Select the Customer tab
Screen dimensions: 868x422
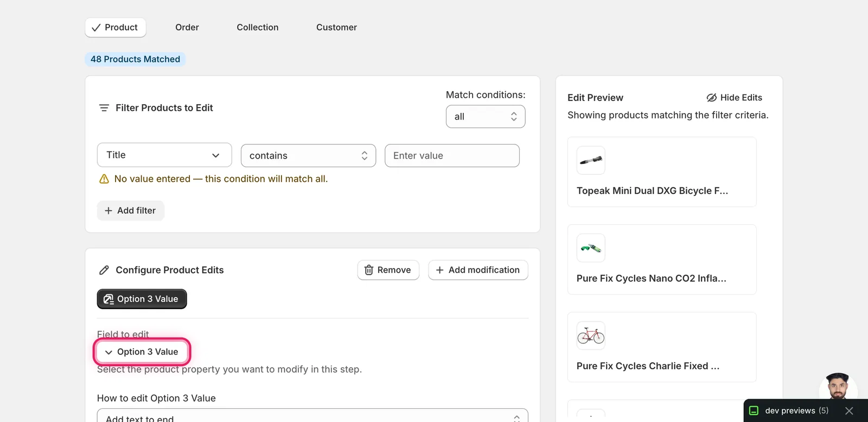click(x=336, y=28)
